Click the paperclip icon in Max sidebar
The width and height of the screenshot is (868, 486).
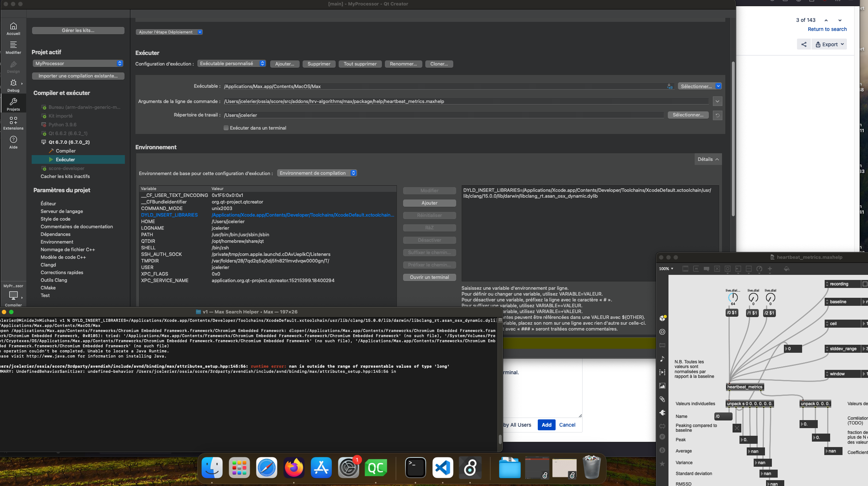click(x=662, y=399)
